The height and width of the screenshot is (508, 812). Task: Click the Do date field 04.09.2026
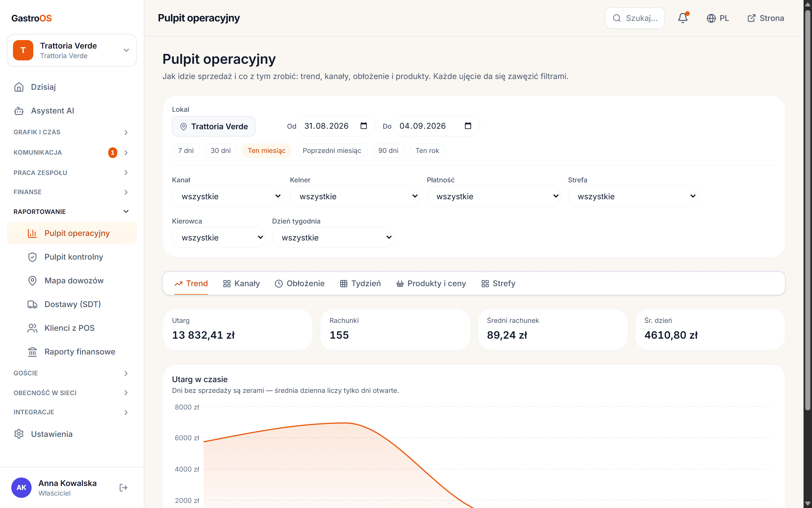(436, 126)
